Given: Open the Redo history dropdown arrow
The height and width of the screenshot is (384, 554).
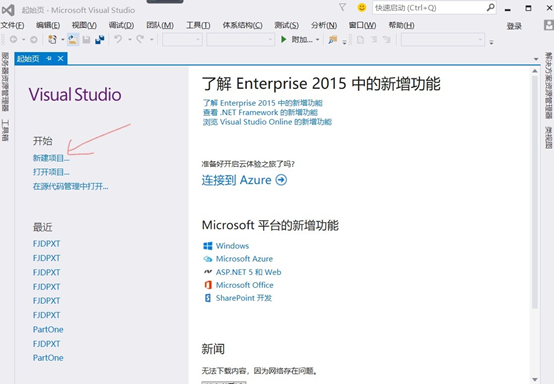Looking at the screenshot, I should [x=151, y=40].
